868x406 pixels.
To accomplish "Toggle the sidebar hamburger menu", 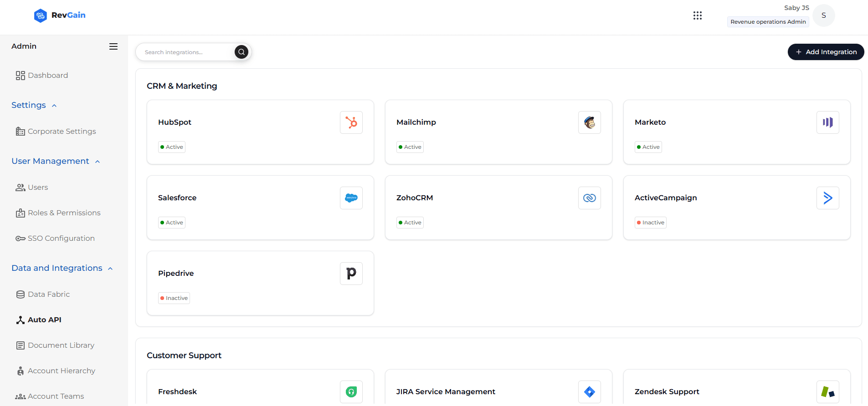I will [113, 46].
